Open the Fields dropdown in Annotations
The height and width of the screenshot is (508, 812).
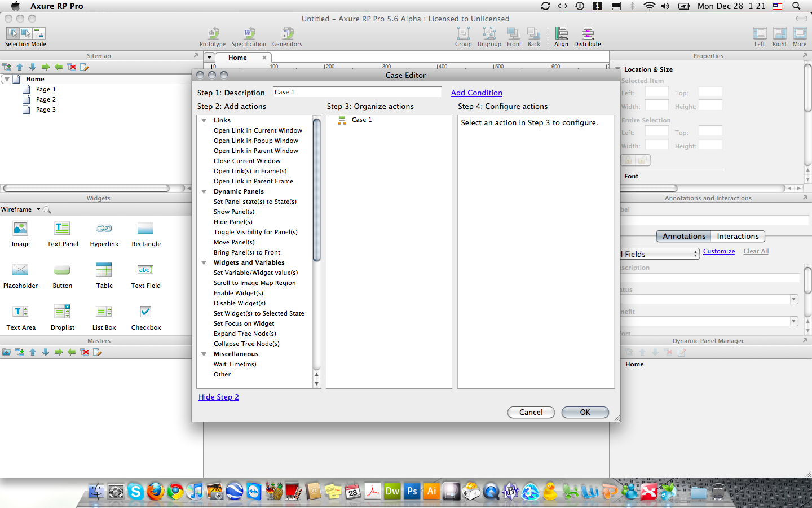660,254
